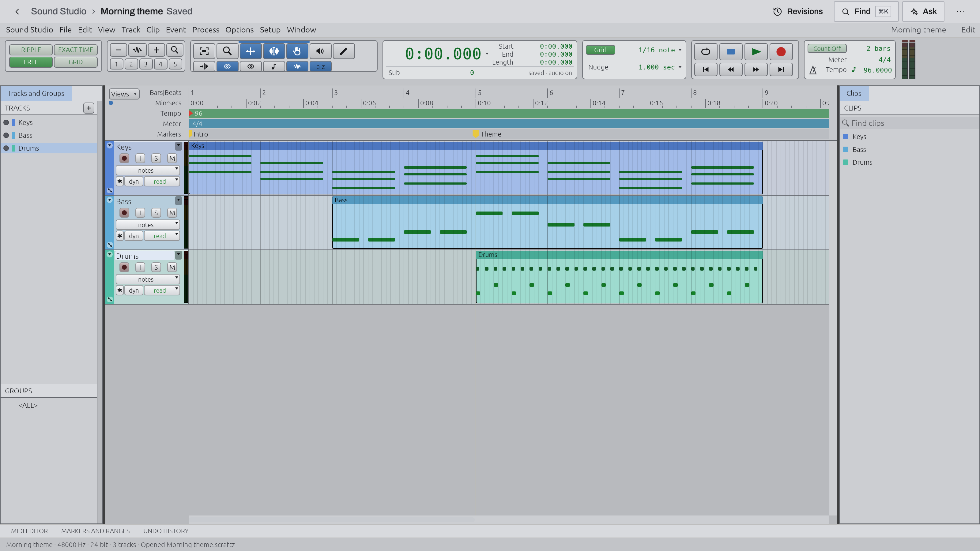Switch to MIDI EDITOR tab

29,531
